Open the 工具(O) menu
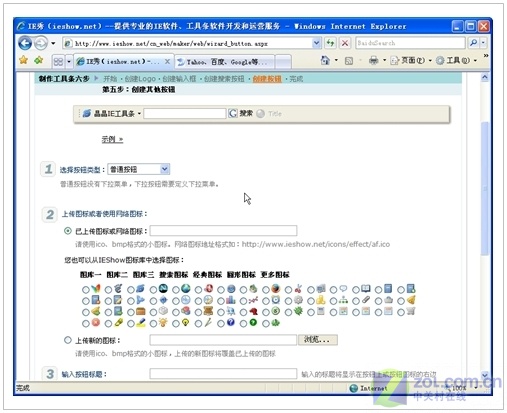The width and height of the screenshot is (507, 413). (456, 60)
